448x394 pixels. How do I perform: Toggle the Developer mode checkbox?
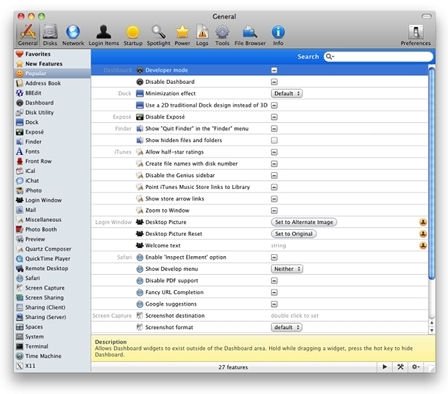(x=274, y=70)
